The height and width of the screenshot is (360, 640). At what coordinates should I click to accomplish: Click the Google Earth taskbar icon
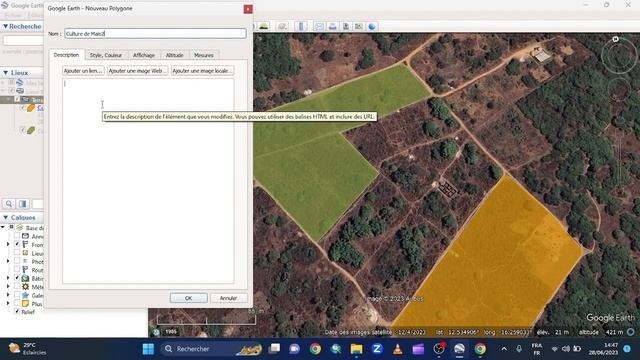pyautogui.click(x=459, y=349)
